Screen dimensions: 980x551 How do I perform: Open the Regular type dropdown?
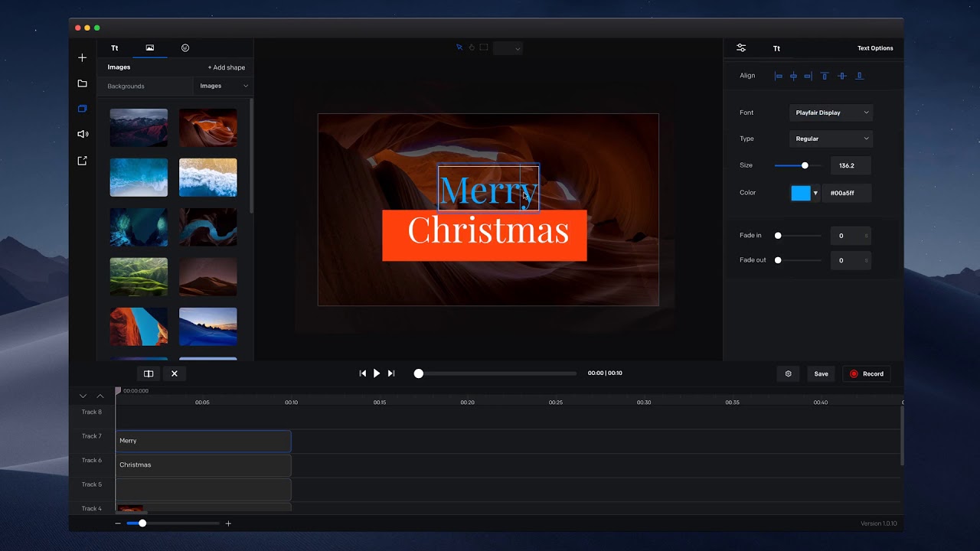831,139
